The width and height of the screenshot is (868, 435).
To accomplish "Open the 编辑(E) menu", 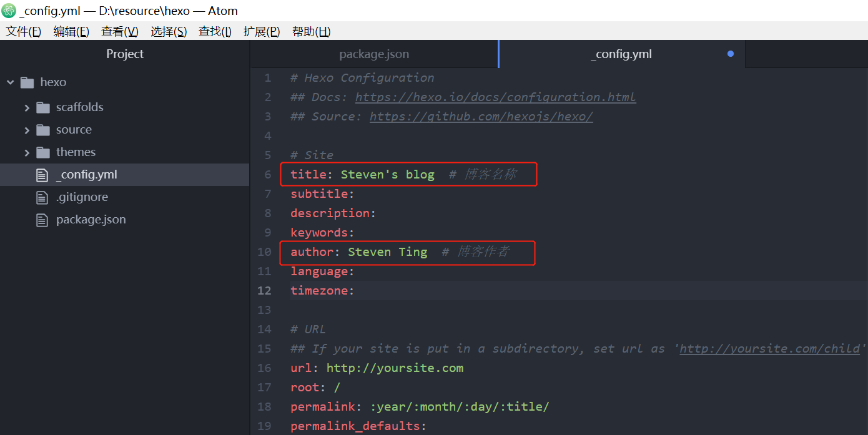I will pos(71,31).
